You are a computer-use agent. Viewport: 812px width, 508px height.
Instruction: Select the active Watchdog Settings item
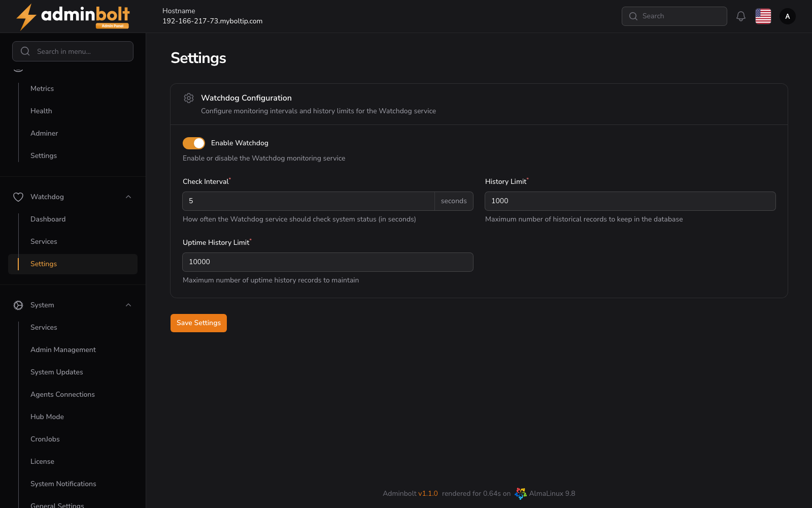tap(73, 264)
